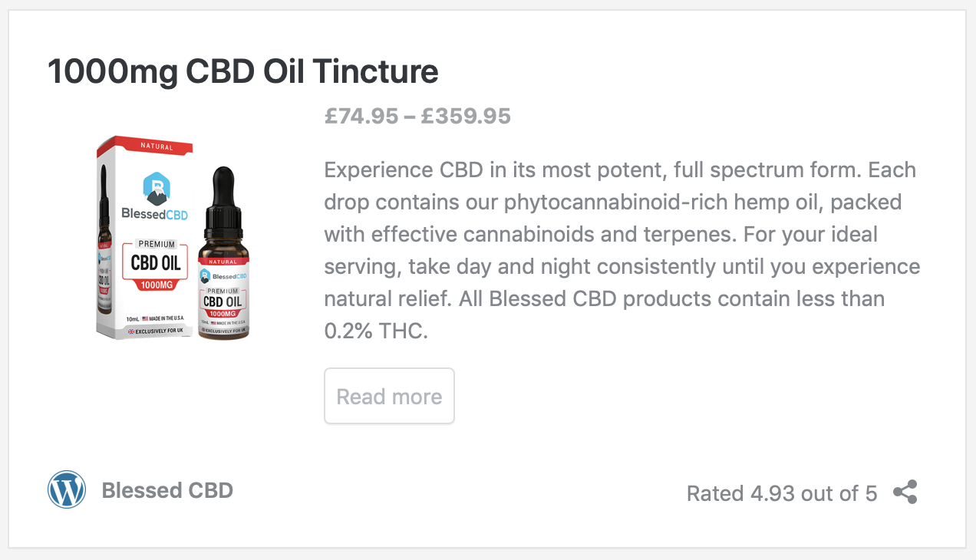The image size is (976, 560).
Task: Click the BlessedCBD hexagon logo on the box
Action: click(x=156, y=189)
